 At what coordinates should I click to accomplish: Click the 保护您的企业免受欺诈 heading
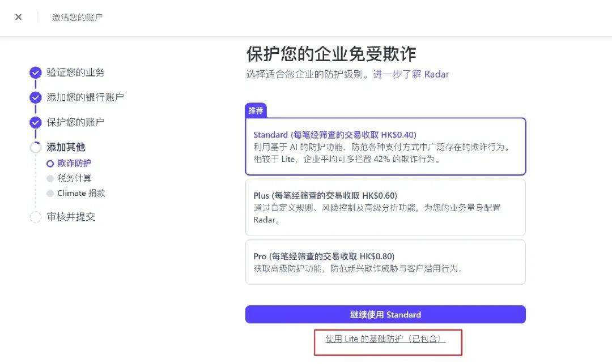pos(331,54)
